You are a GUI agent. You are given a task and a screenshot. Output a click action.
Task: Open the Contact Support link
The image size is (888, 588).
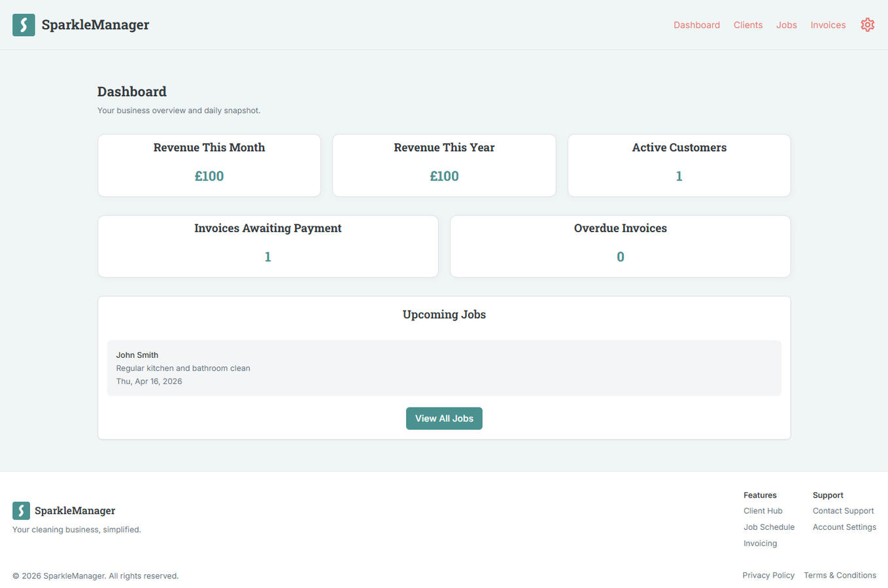click(x=843, y=511)
